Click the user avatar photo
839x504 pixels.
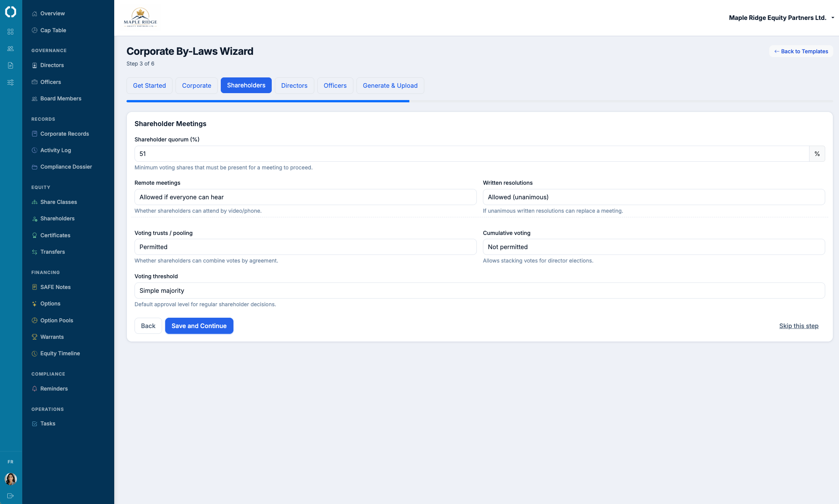pyautogui.click(x=11, y=479)
